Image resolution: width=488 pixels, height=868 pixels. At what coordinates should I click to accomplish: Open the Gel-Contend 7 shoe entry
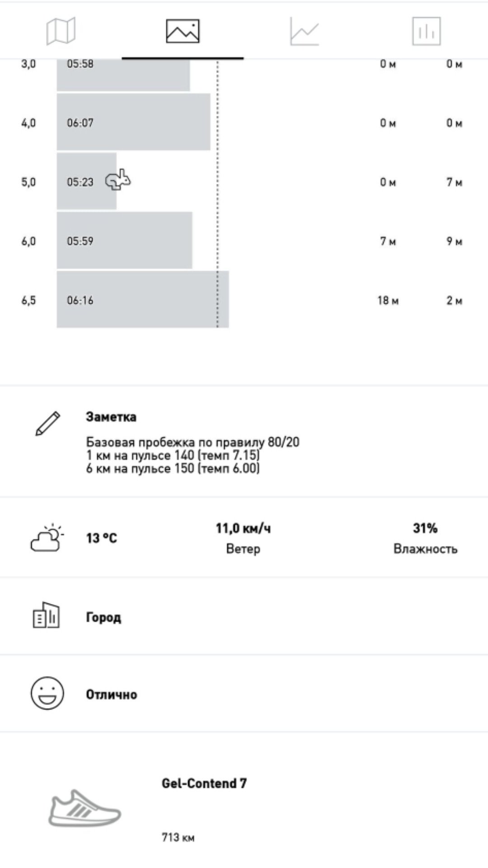tap(204, 783)
